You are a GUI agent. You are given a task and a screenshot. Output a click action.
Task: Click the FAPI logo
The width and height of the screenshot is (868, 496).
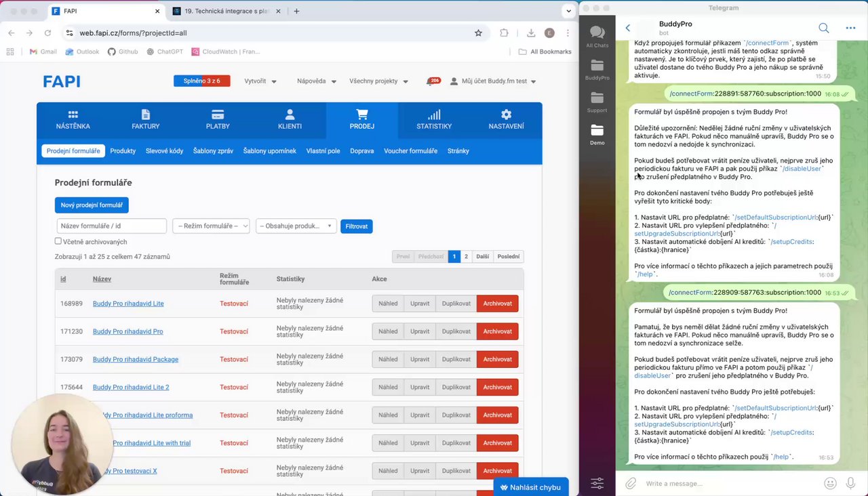(62, 81)
